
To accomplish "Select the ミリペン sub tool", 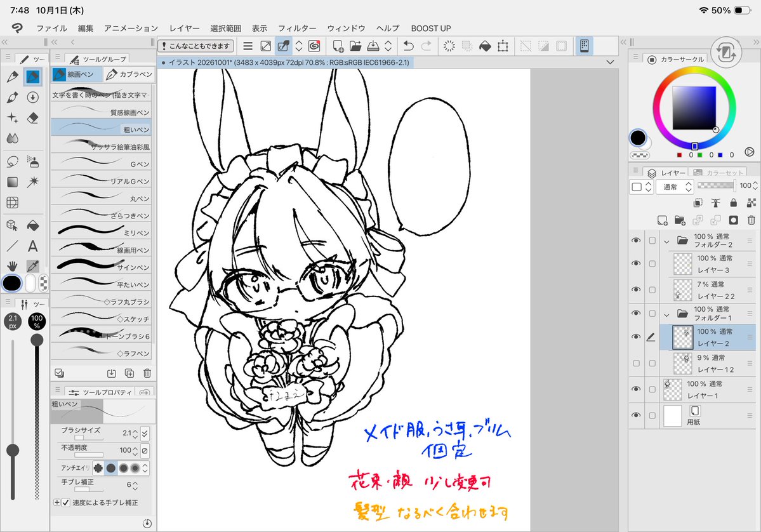I will [x=101, y=232].
